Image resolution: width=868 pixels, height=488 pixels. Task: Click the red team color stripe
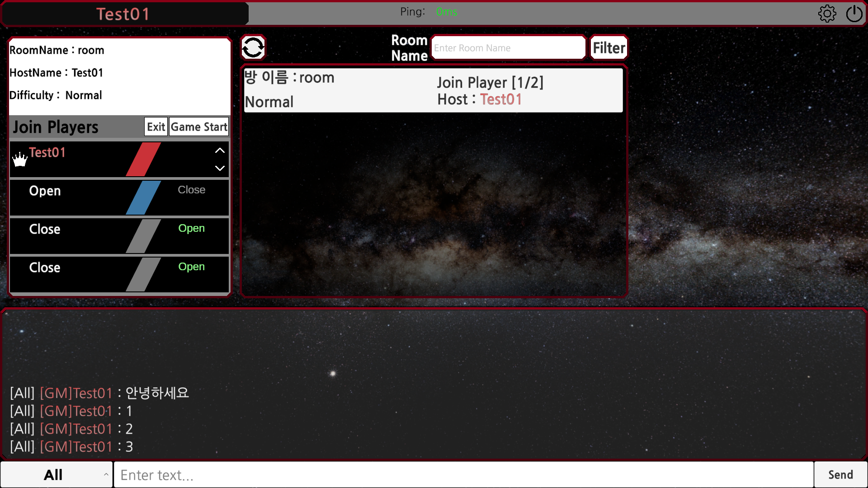pos(143,159)
